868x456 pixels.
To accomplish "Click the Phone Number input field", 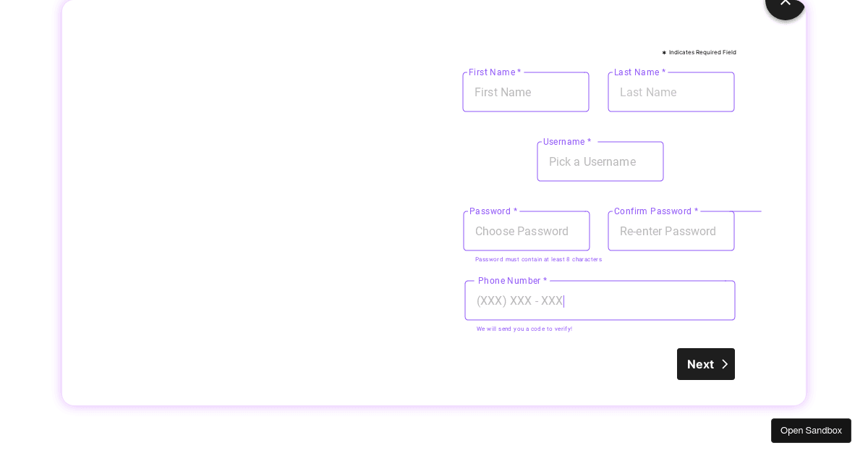I will coord(600,300).
